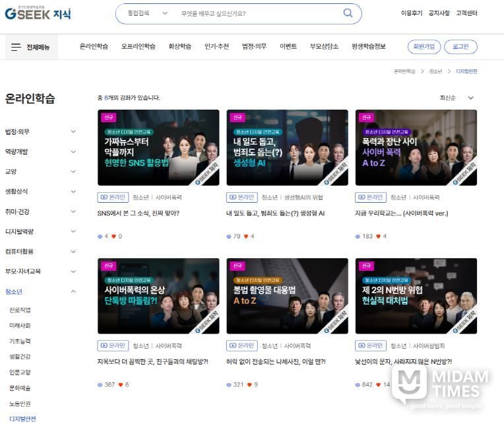Image resolution: width=504 pixels, height=424 pixels.
Task: Click the search input field
Action: tap(257, 13)
